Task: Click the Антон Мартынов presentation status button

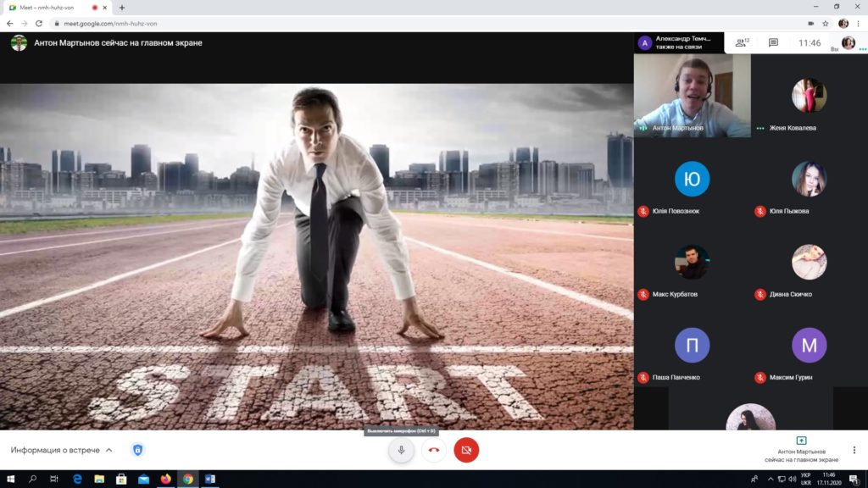Action: [x=801, y=448]
